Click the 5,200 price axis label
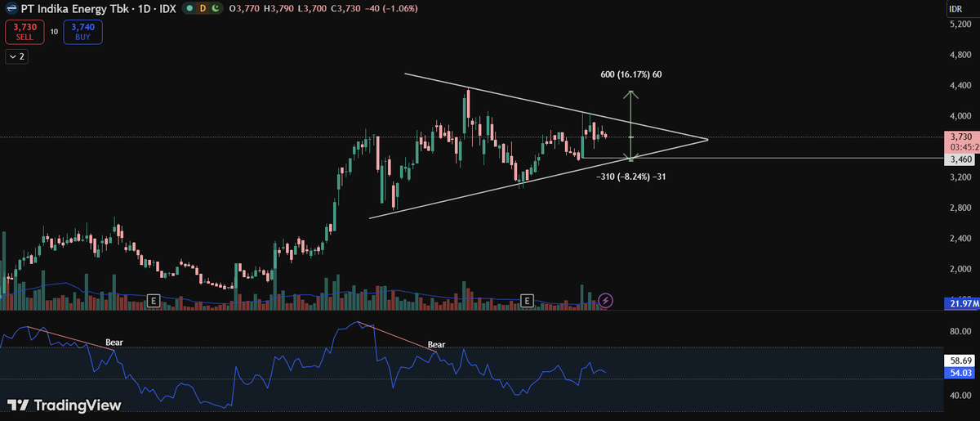Screen dimensions: 980x421 (x=961, y=25)
